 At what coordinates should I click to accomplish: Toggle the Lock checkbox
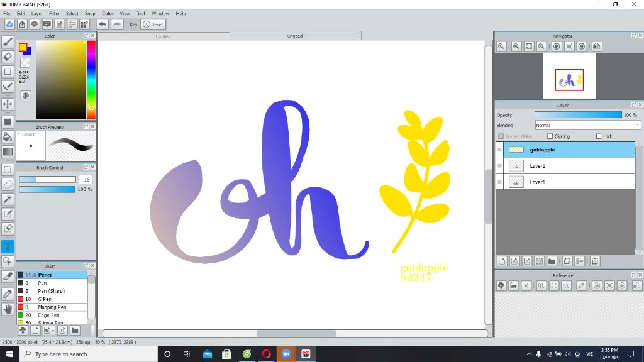tap(599, 136)
